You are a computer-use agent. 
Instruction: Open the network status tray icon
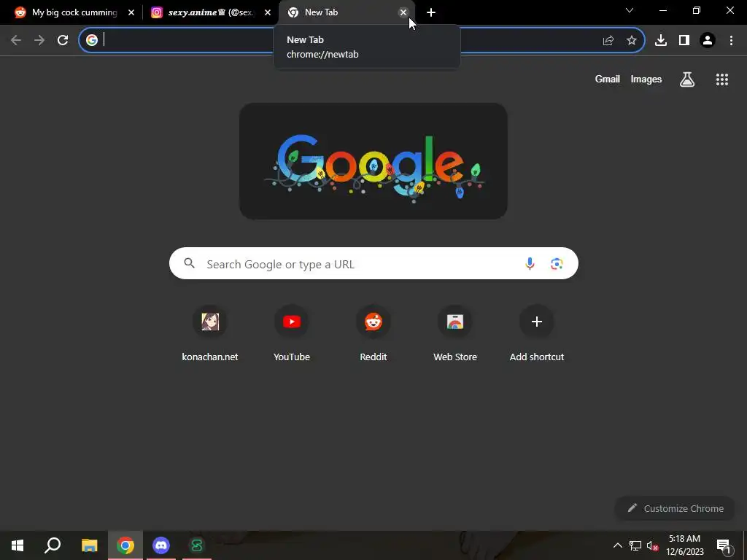click(635, 545)
